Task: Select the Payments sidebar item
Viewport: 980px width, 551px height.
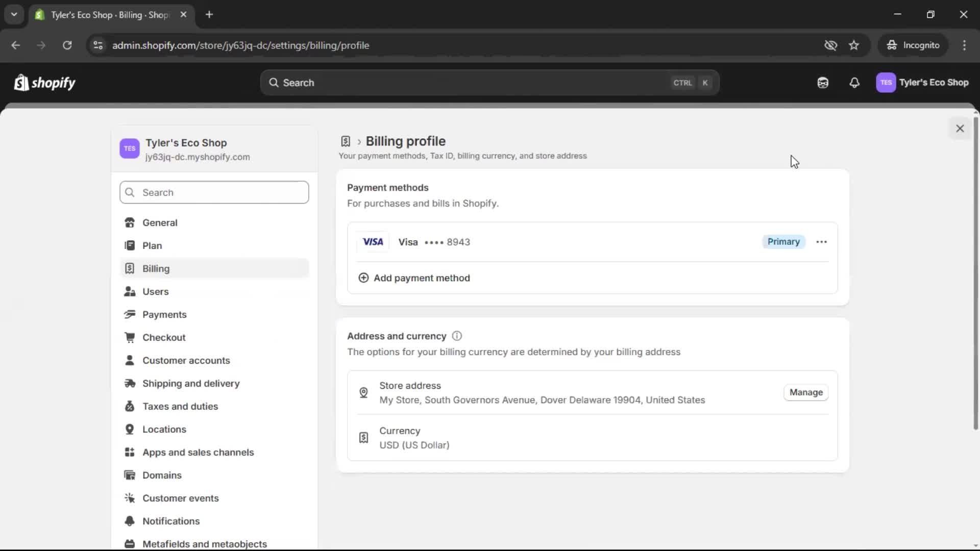Action: pos(164,314)
